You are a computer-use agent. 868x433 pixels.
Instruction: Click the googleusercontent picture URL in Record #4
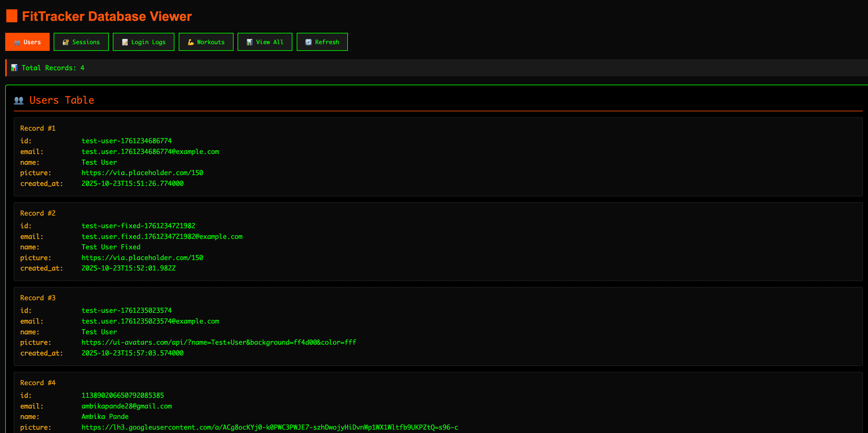pyautogui.click(x=270, y=427)
